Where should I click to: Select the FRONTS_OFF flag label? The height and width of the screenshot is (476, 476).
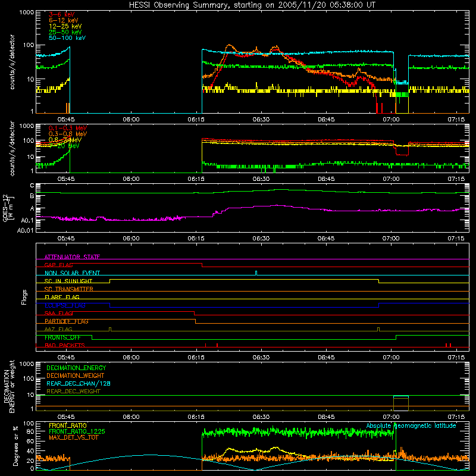point(62,337)
